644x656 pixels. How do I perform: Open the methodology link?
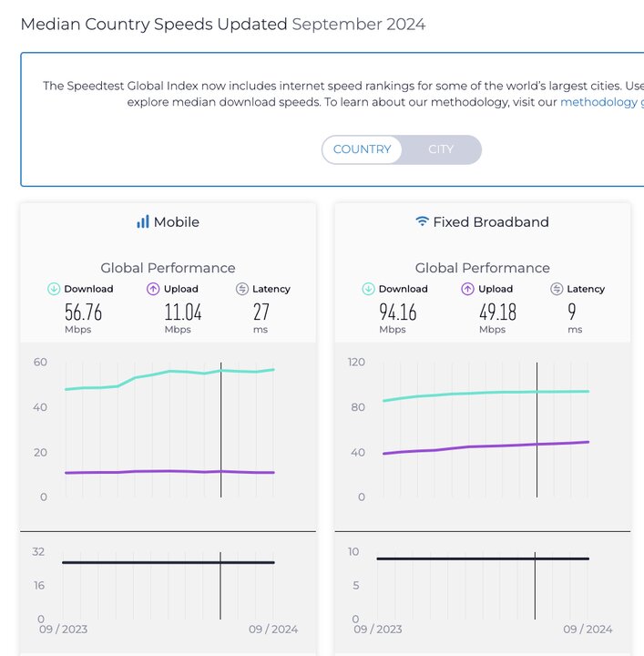(x=598, y=102)
